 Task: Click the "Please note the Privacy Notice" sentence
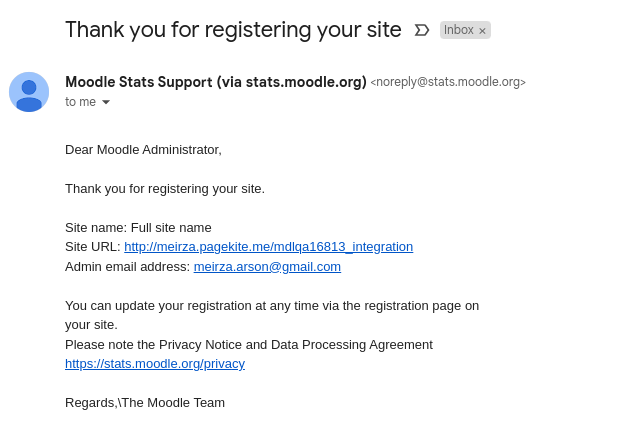coord(249,345)
